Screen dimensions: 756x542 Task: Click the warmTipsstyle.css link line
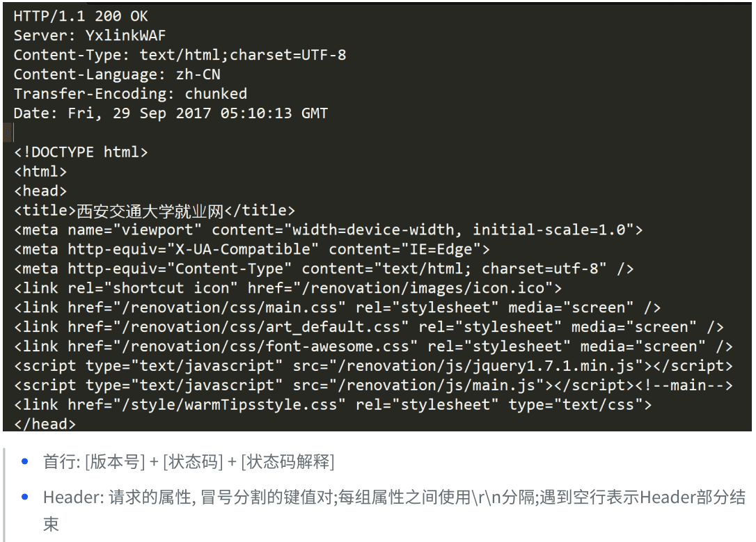point(333,404)
